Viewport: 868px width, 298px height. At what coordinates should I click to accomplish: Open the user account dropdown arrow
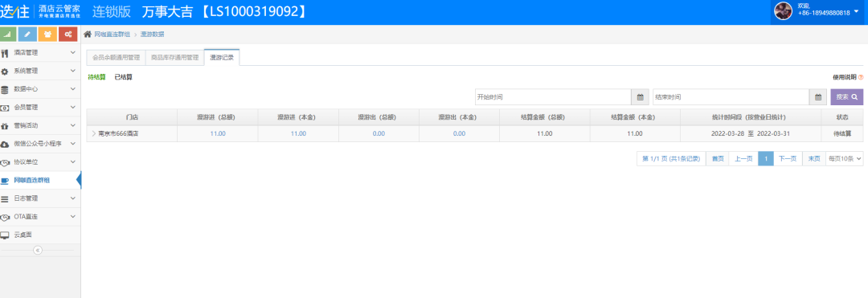857,10
